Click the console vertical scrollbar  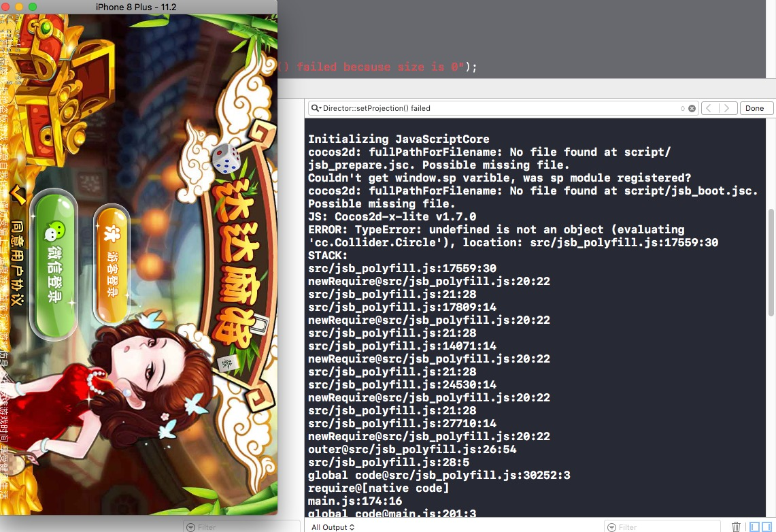771,263
